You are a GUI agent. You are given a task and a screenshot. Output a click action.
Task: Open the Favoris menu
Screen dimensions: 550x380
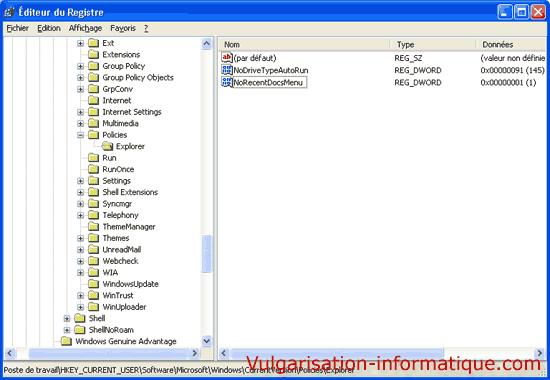point(123,28)
